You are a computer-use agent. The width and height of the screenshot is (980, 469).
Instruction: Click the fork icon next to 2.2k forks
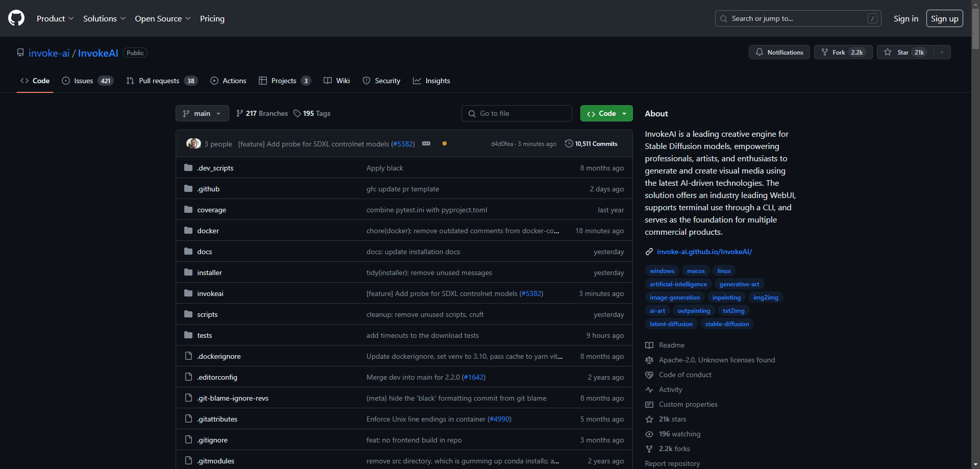[x=649, y=449]
